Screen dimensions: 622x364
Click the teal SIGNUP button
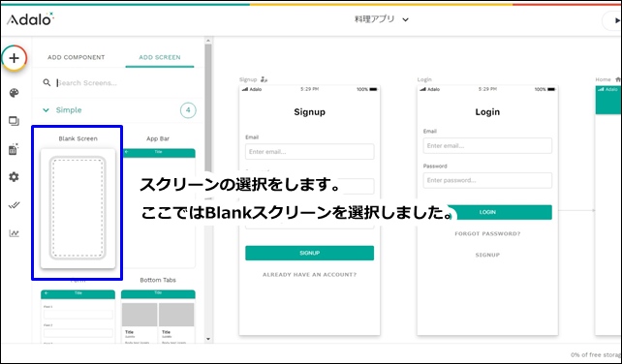tap(309, 253)
